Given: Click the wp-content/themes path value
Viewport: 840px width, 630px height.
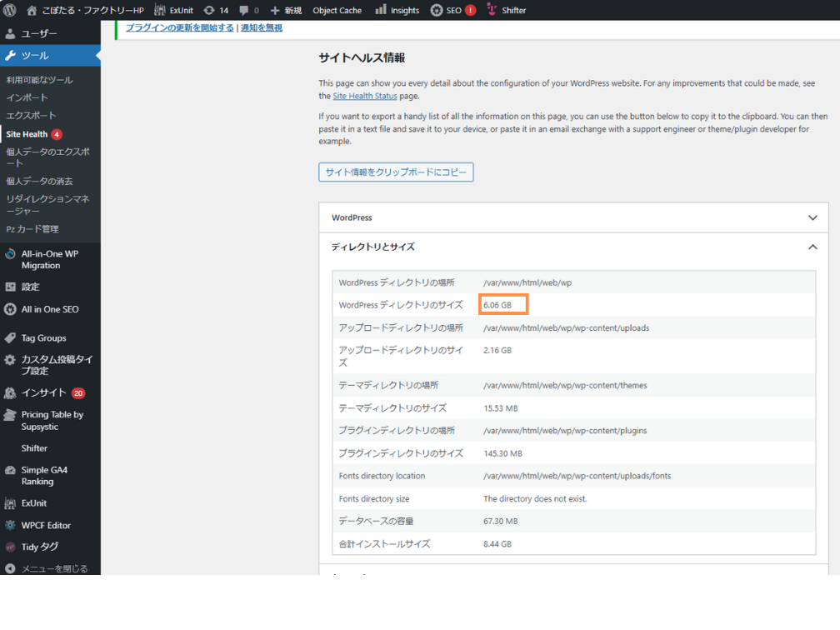Looking at the screenshot, I should [x=565, y=385].
